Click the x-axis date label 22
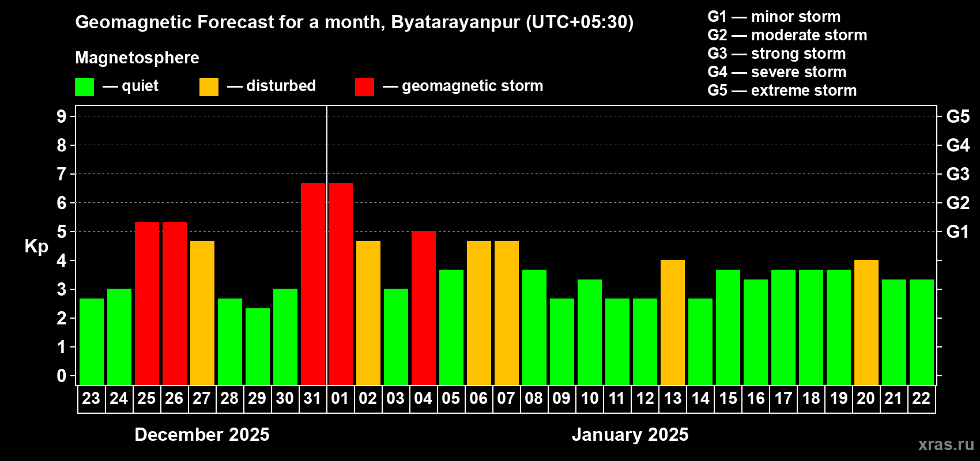The image size is (980, 461). [921, 399]
